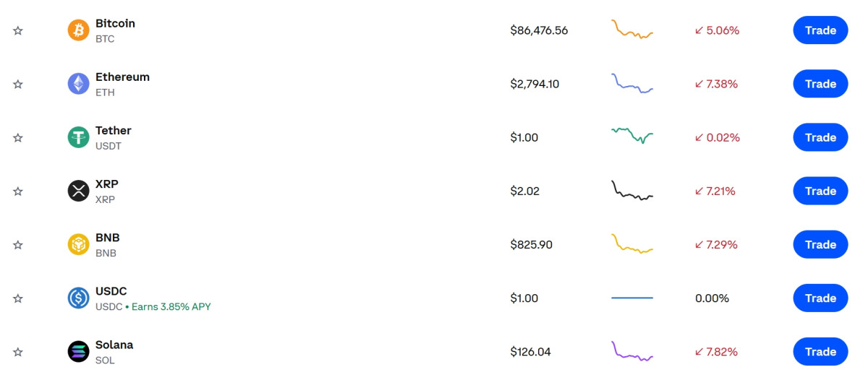Click the Bitcoin price sparkline chart

[631, 30]
